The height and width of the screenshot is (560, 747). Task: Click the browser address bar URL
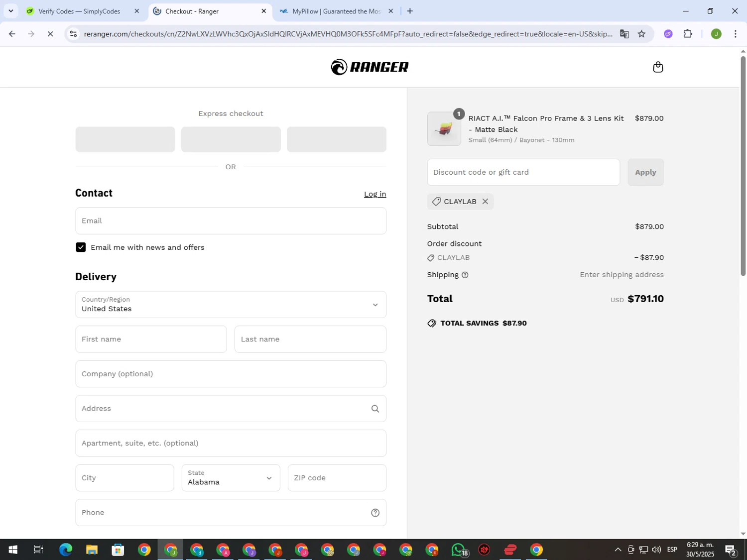pyautogui.click(x=348, y=34)
